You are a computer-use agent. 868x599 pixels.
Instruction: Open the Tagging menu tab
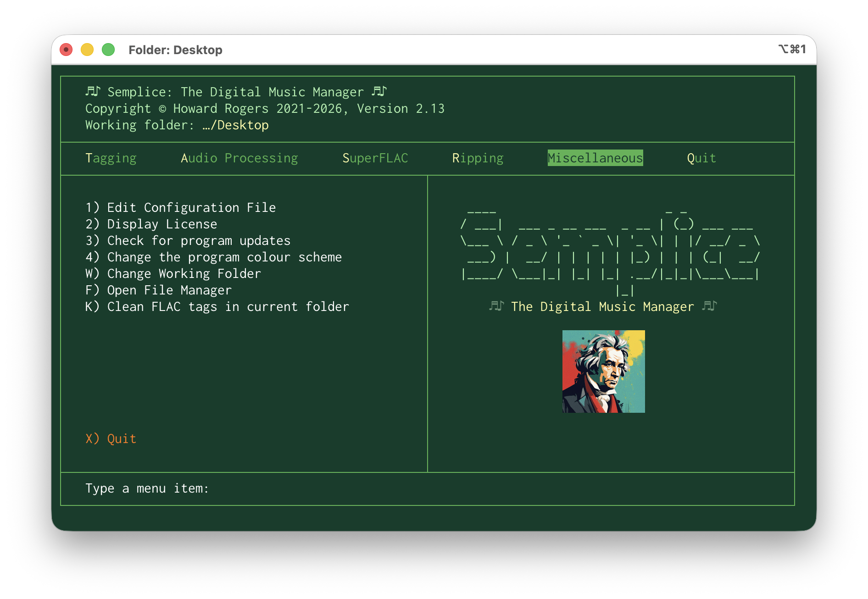tap(111, 158)
